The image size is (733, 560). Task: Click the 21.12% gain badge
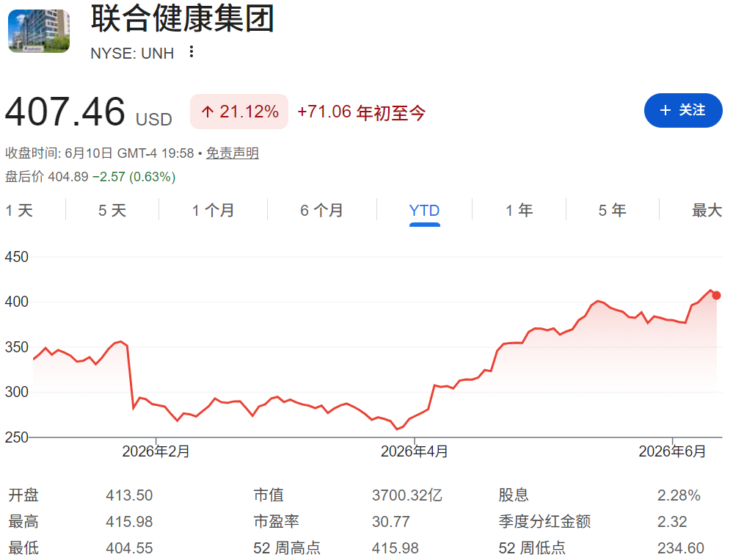[x=239, y=112]
